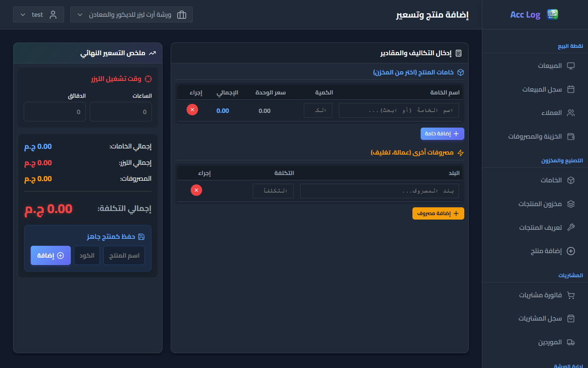Open تعريف المنتجات wrench icon

click(571, 227)
